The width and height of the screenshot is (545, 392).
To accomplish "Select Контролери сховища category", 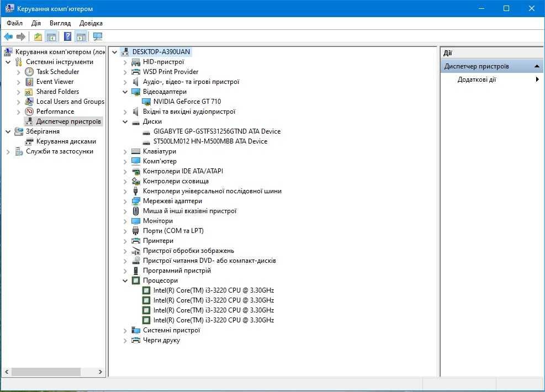I will tap(176, 181).
